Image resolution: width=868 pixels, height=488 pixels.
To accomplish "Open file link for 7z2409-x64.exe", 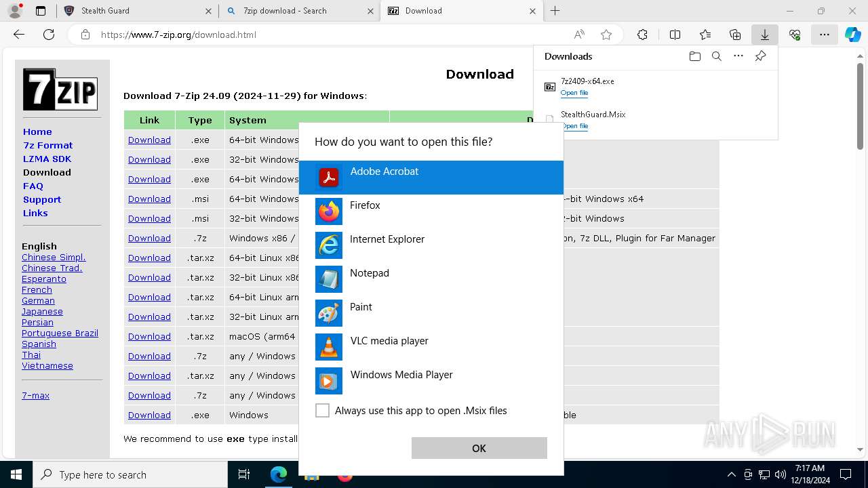I will tap(574, 93).
